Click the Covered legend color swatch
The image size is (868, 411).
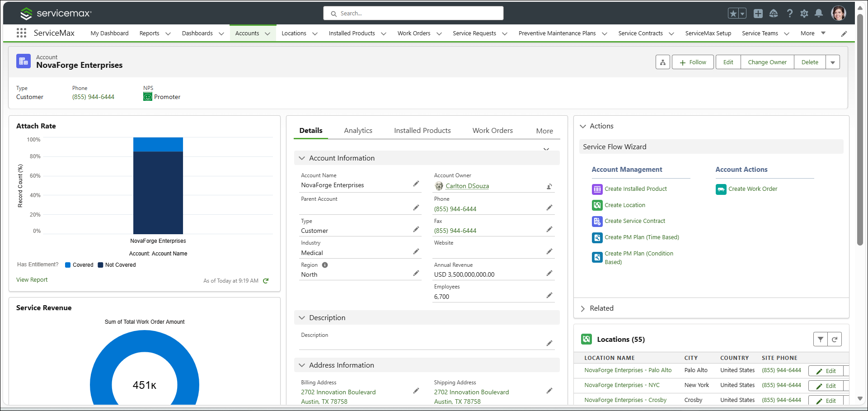point(68,265)
